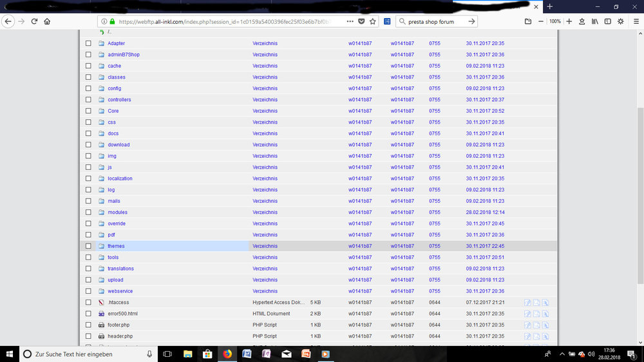644x362 pixels.
Task: Open the browser home page
Action: click(47, 21)
